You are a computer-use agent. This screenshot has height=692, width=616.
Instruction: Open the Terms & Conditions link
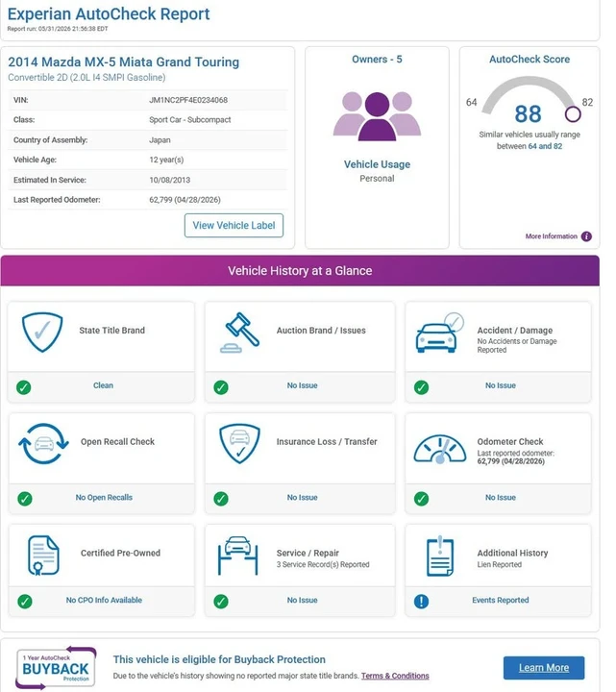pyautogui.click(x=395, y=676)
